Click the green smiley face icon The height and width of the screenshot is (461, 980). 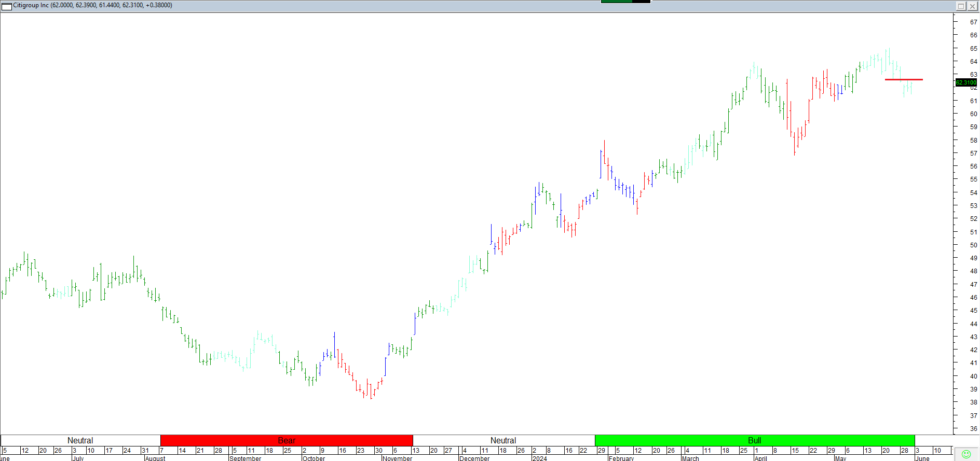coord(966,454)
